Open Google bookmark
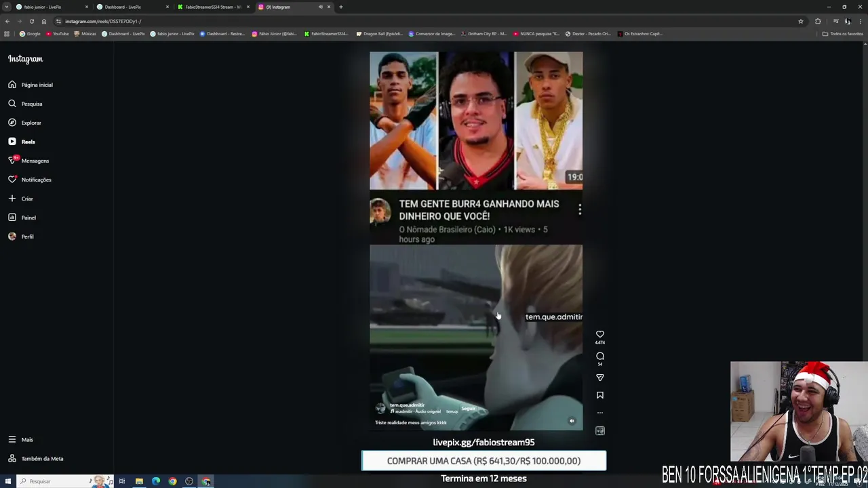The width and height of the screenshot is (868, 488). (30, 34)
